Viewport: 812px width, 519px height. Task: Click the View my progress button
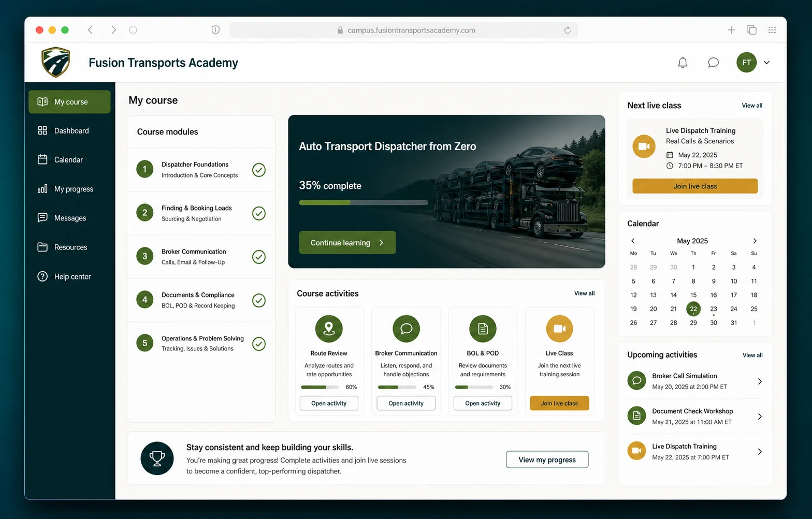pyautogui.click(x=547, y=459)
